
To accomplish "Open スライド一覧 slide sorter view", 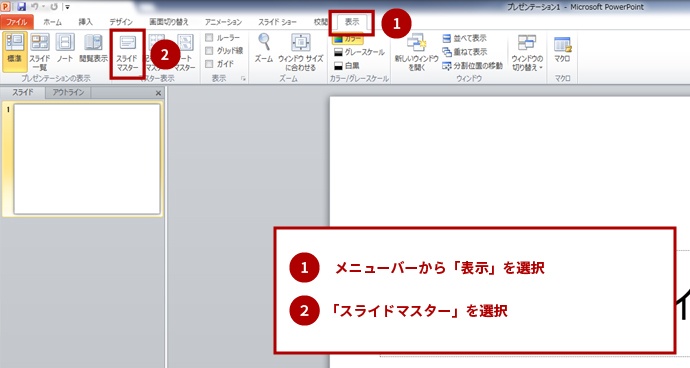I will (40, 52).
